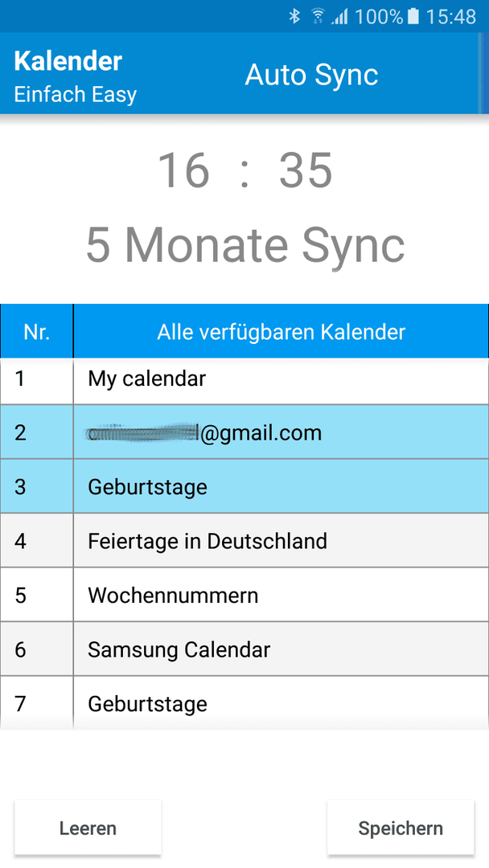The width and height of the screenshot is (489, 868).
Task: Change the sync hour value 16
Action: [x=183, y=170]
